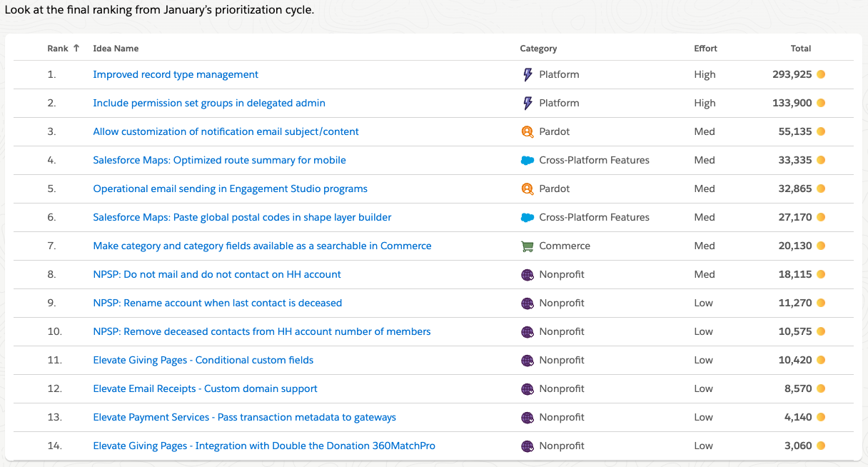Click the Commerce shopping cart icon
The height and width of the screenshot is (467, 868).
click(528, 246)
